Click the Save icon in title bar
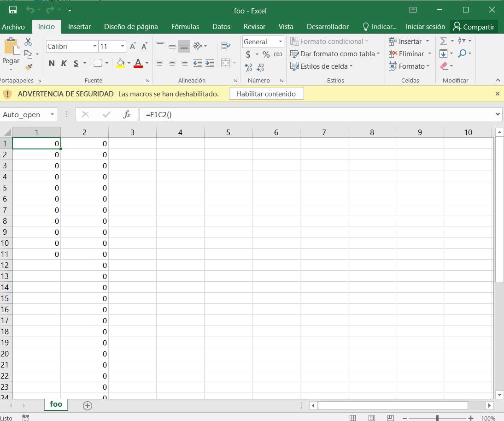 pos(13,10)
